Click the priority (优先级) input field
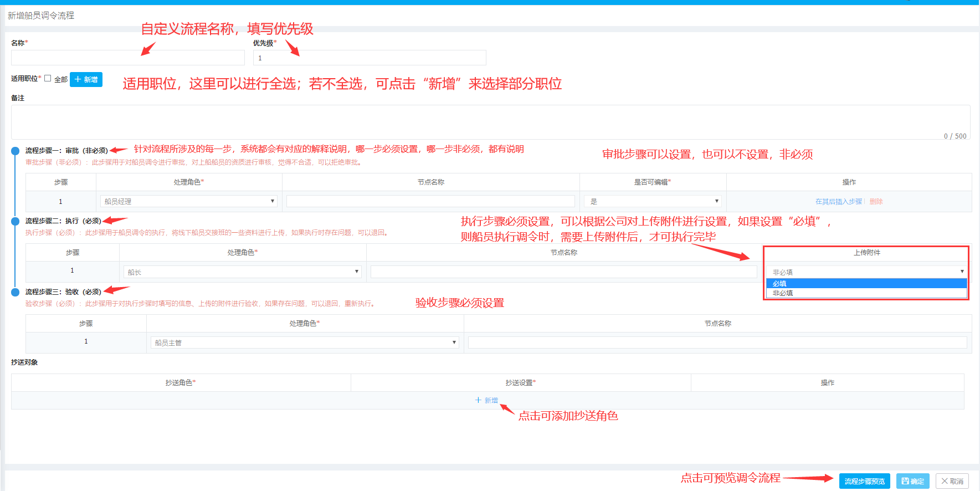The image size is (980, 491). click(x=370, y=58)
